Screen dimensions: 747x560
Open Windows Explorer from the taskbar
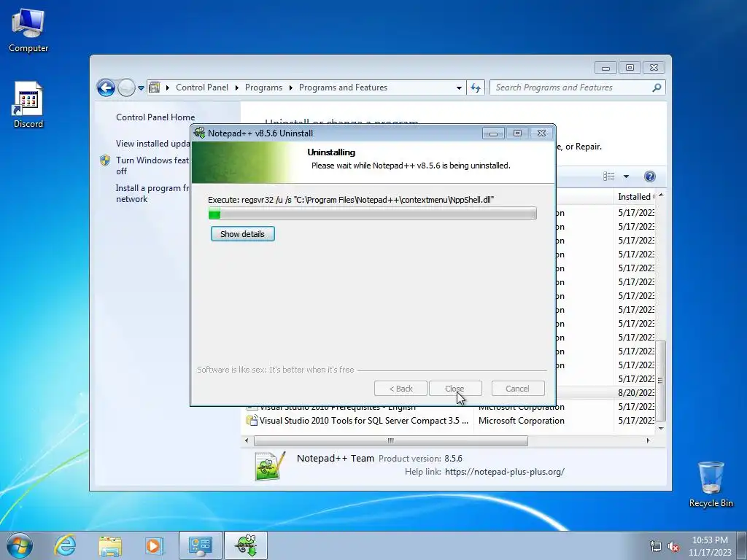[110, 545]
